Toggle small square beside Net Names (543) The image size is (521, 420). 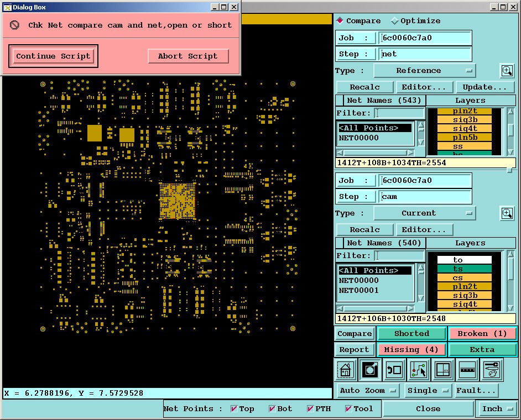pyautogui.click(x=340, y=100)
